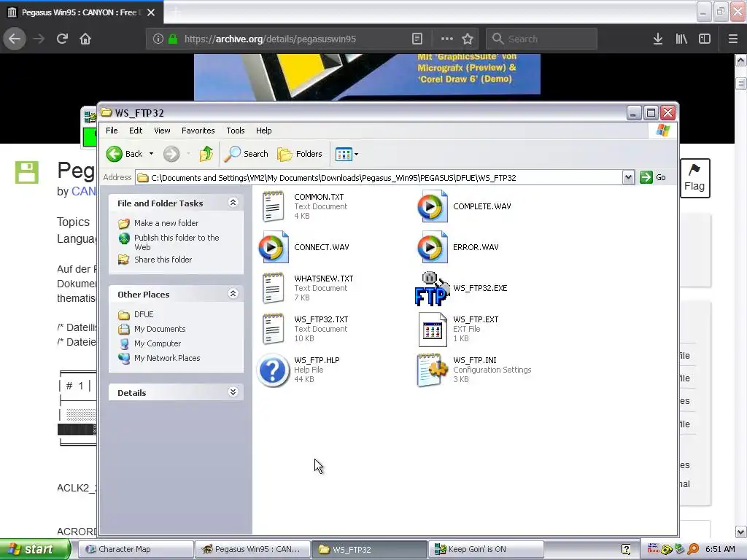Switch to Character Map in taskbar
747x560 pixels.
(x=135, y=549)
